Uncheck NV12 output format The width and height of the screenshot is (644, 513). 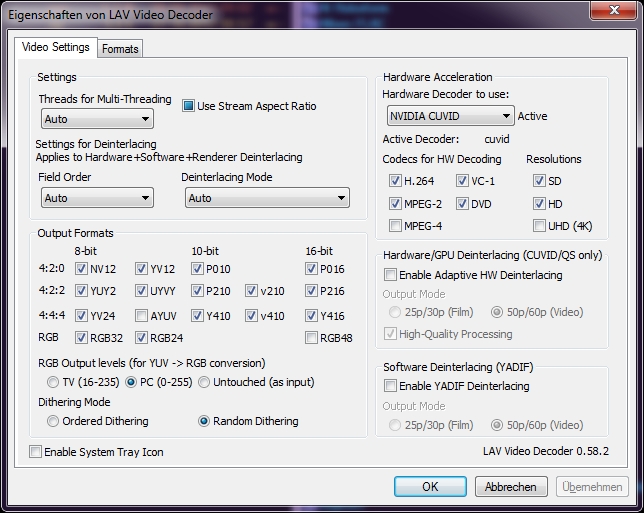(81, 269)
